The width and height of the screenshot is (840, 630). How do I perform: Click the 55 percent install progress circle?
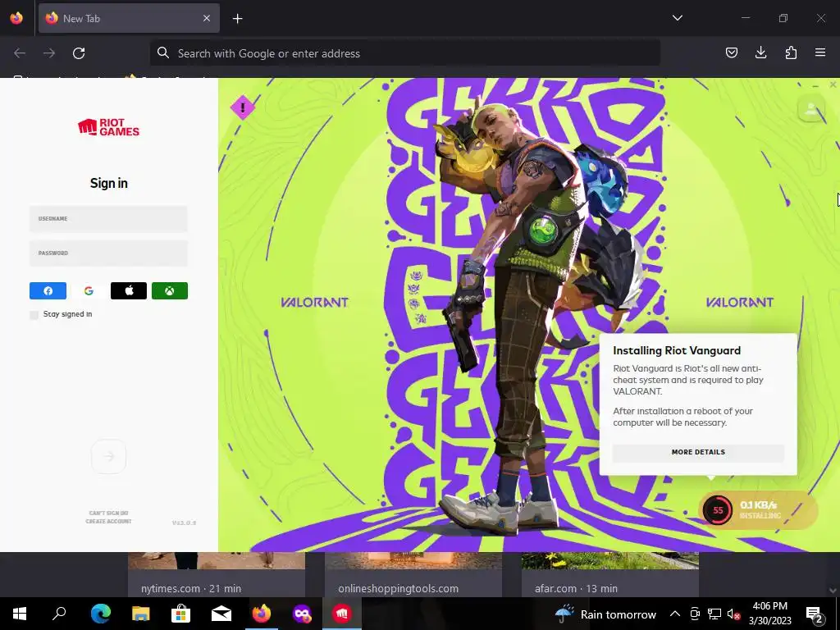(x=717, y=510)
